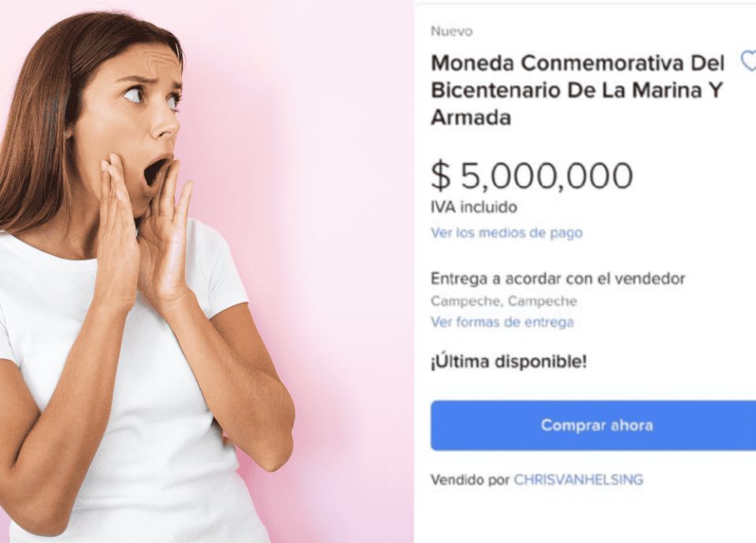Click the Campeche, Campeche location text

click(503, 301)
